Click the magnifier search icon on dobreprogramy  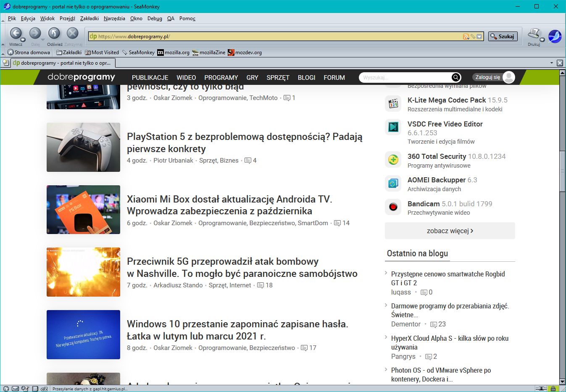(x=456, y=77)
